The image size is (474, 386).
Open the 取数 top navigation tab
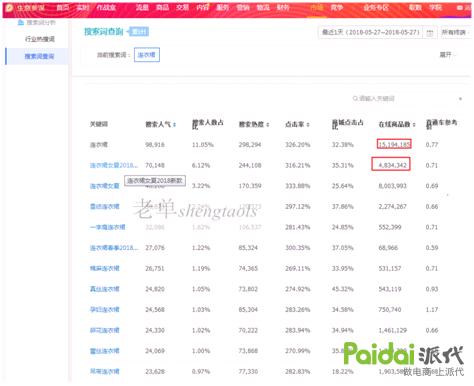click(x=415, y=7)
